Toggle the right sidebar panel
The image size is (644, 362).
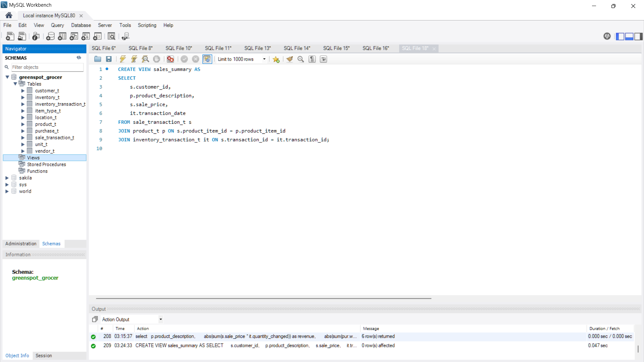click(638, 36)
